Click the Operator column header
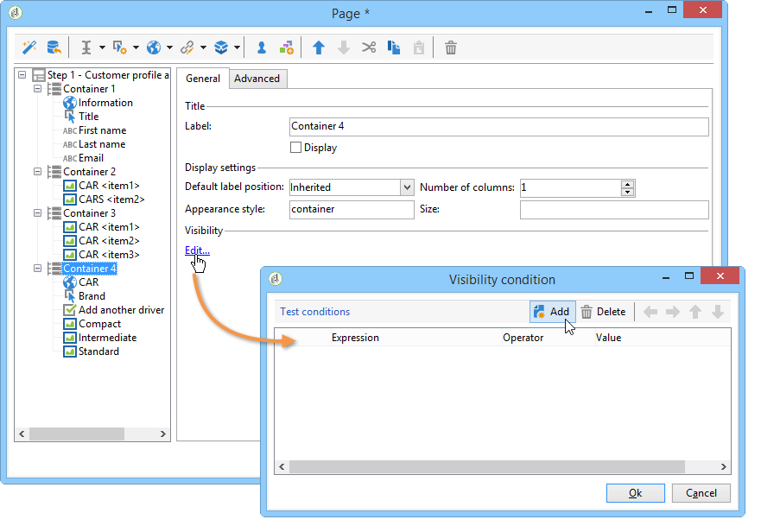Image resolution: width=761 pixels, height=532 pixels. pyautogui.click(x=549, y=338)
